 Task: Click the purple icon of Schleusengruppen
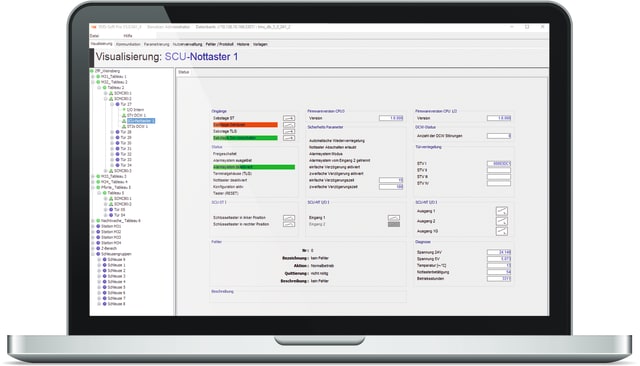(98, 254)
